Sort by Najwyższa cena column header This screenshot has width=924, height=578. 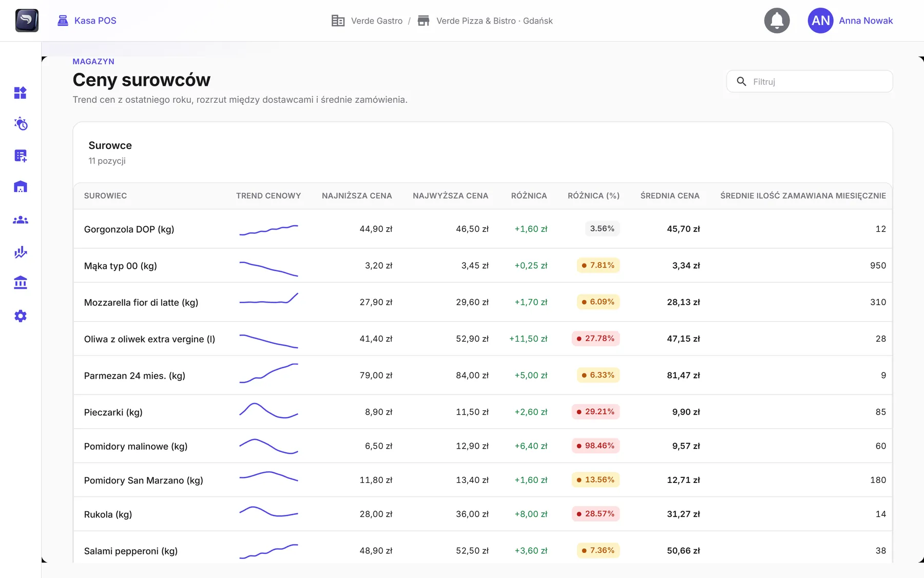pos(450,196)
